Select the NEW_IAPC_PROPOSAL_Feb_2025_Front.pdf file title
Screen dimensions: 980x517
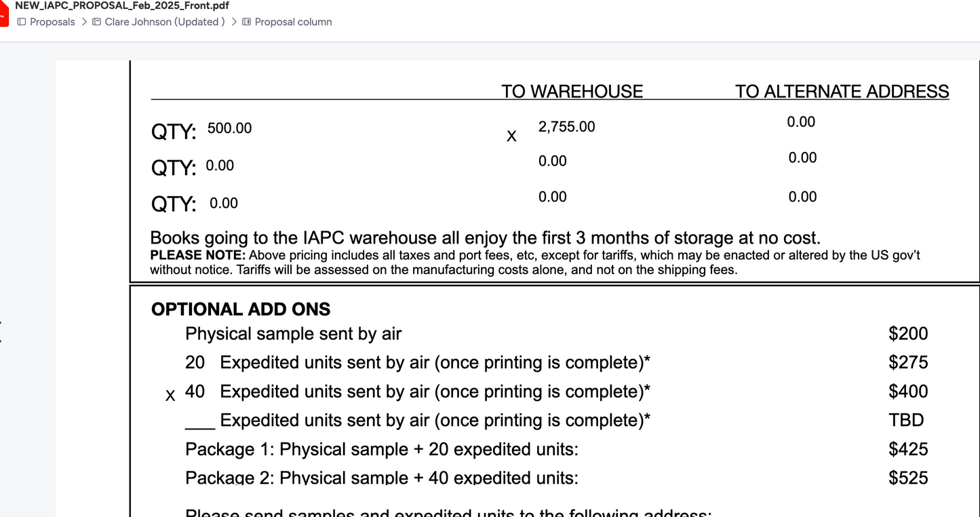122,6
